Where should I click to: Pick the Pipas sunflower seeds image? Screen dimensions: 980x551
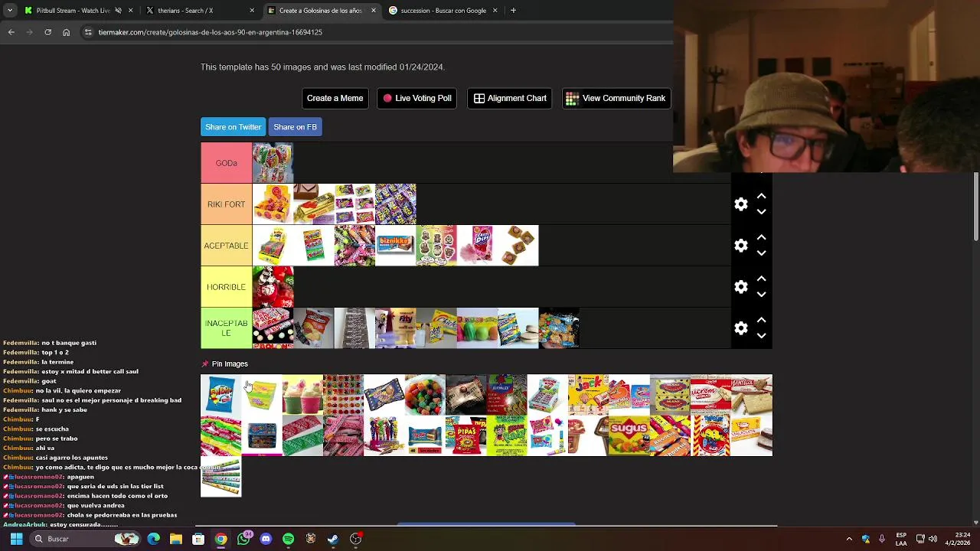466,435
